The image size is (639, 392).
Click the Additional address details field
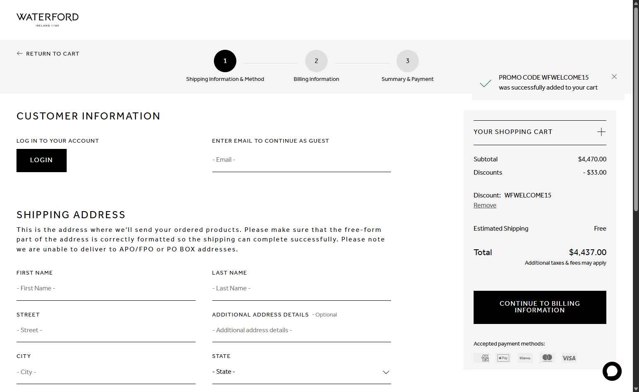pyautogui.click(x=301, y=331)
